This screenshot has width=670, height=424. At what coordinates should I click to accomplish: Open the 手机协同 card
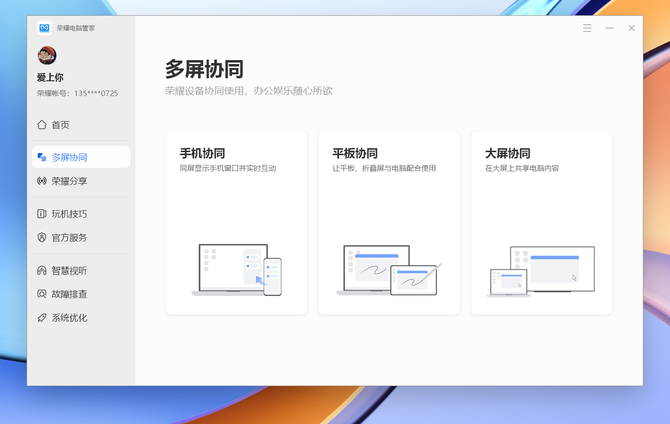pyautogui.click(x=236, y=222)
